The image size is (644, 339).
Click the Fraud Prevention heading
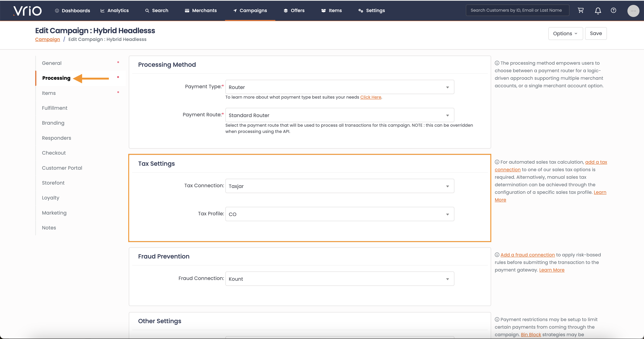coord(164,256)
